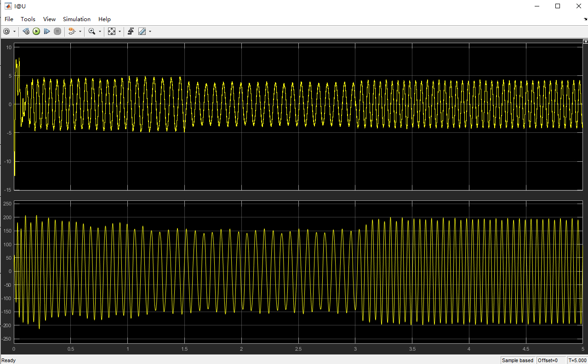This screenshot has width=588, height=364.
Task: Select the Zoom tool magnifier
Action: pos(92,31)
